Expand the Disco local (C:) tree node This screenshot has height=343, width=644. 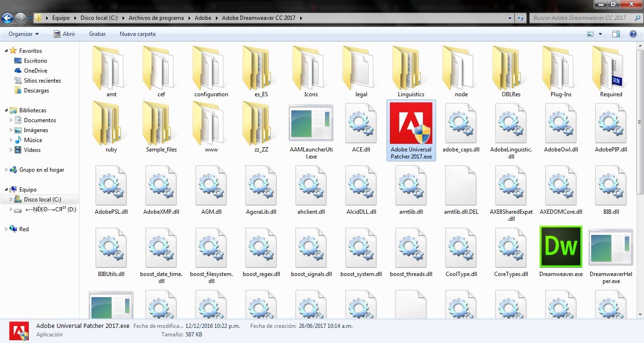pyautogui.click(x=11, y=200)
